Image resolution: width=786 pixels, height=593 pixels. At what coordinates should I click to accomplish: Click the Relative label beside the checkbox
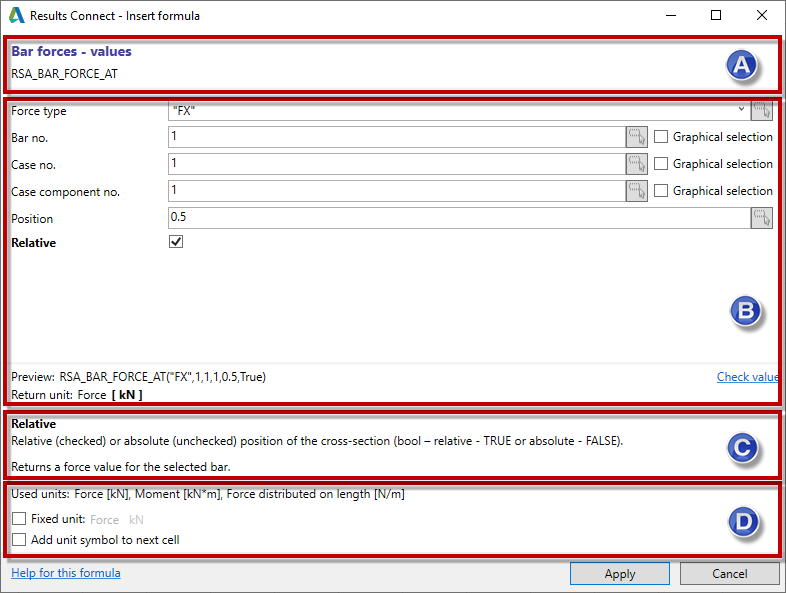[x=34, y=243]
